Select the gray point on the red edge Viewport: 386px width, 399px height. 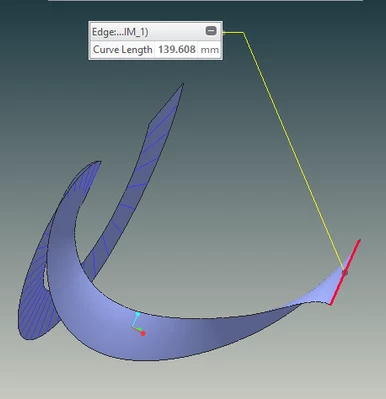point(345,273)
